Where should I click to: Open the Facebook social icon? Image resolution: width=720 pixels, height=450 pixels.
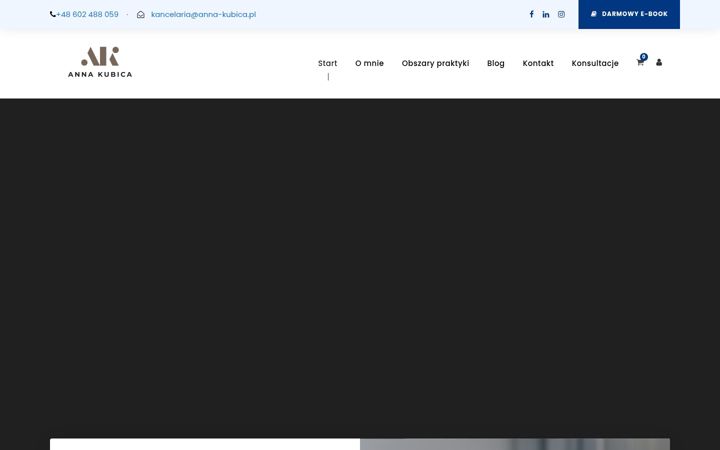531,14
